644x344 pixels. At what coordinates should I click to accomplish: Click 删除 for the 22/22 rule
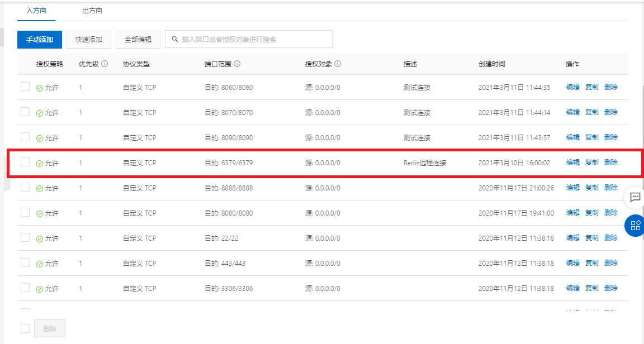[610, 238]
